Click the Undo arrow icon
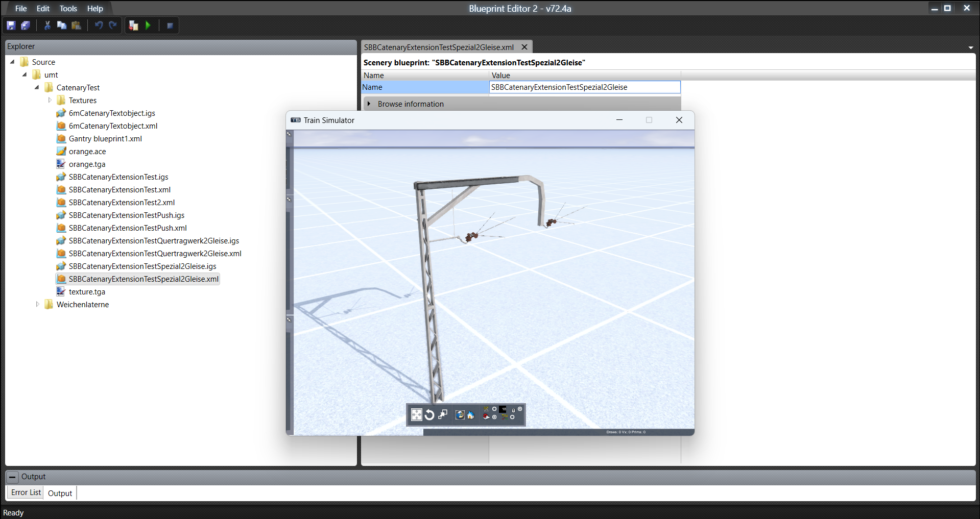 [x=99, y=26]
